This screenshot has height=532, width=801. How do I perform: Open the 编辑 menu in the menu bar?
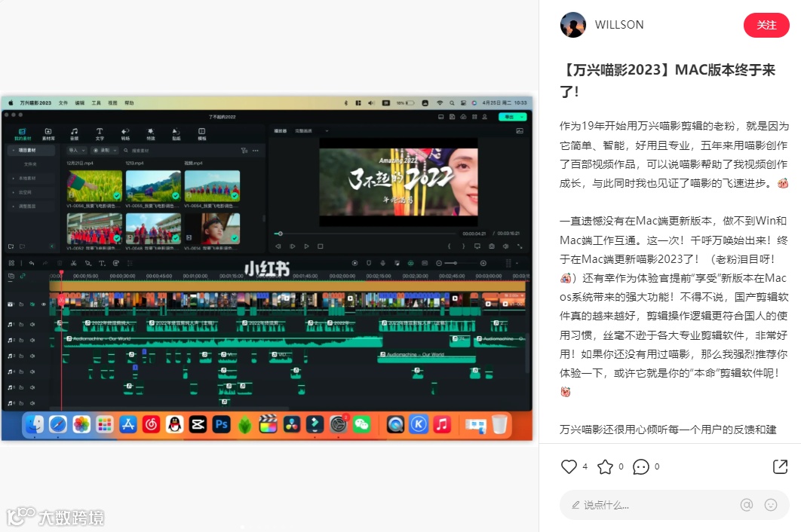pyautogui.click(x=80, y=102)
